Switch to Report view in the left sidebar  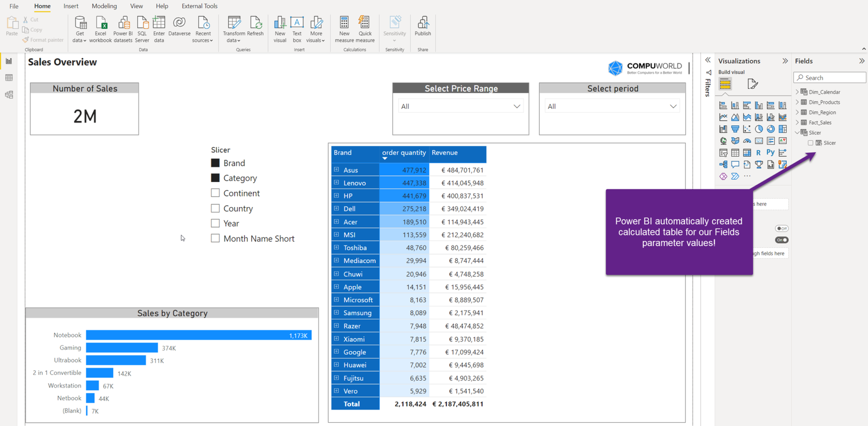click(9, 61)
